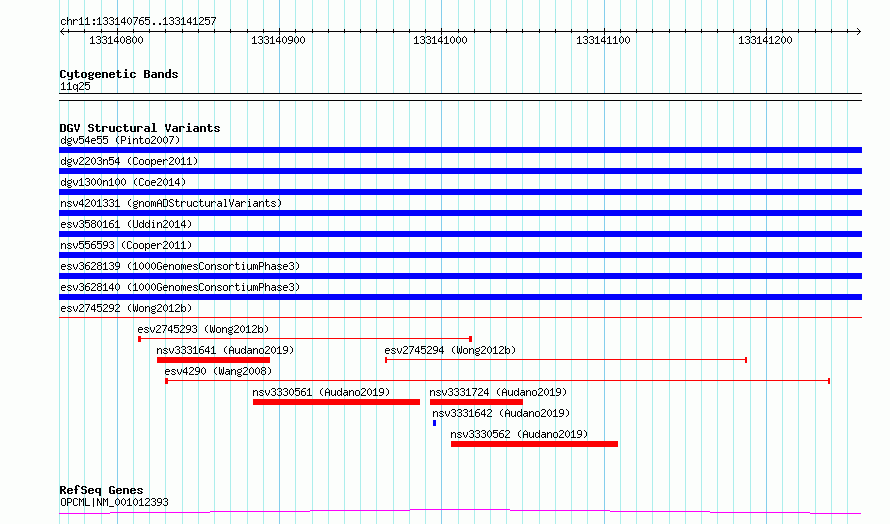
Task: Click the blue bar under dgv1300n100
Action: click(x=460, y=192)
